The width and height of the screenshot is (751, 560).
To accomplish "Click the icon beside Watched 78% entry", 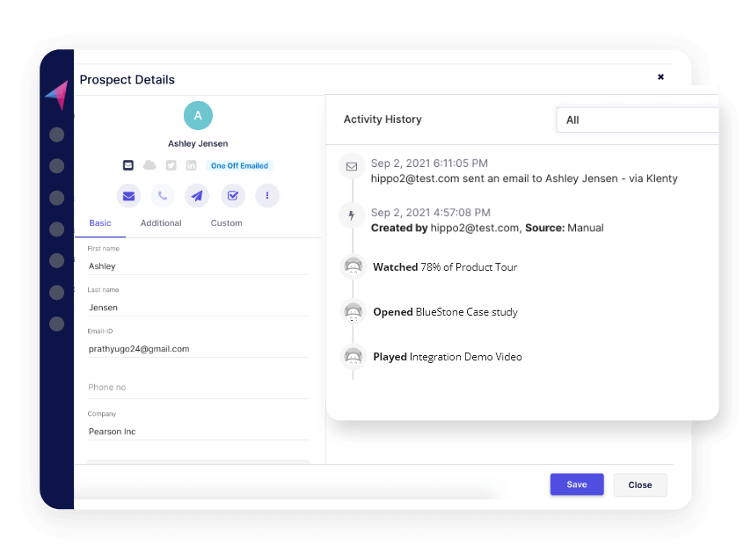I will (x=352, y=265).
